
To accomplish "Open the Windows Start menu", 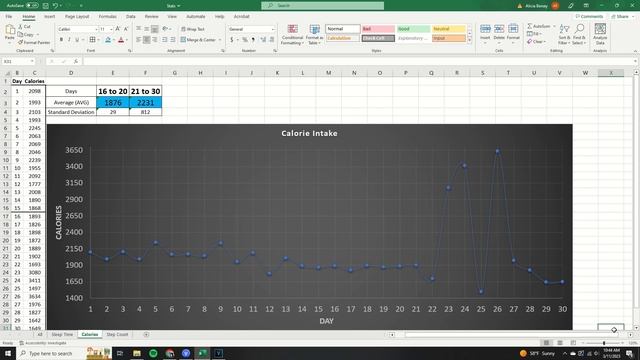I will point(8,353).
